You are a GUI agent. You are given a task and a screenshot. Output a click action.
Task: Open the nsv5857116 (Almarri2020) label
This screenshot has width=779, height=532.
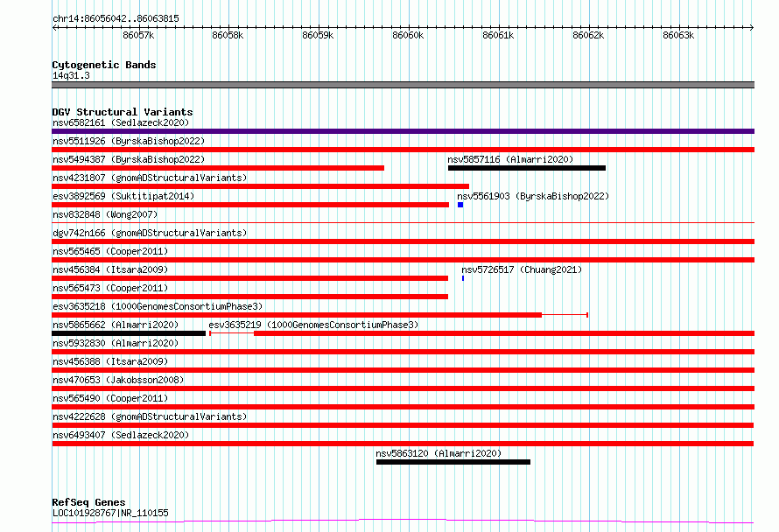pos(510,159)
